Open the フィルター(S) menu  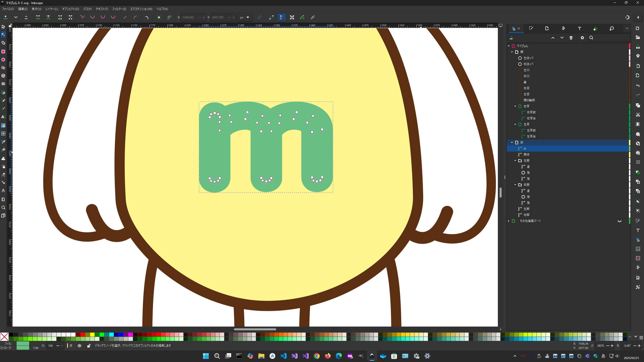119,9
